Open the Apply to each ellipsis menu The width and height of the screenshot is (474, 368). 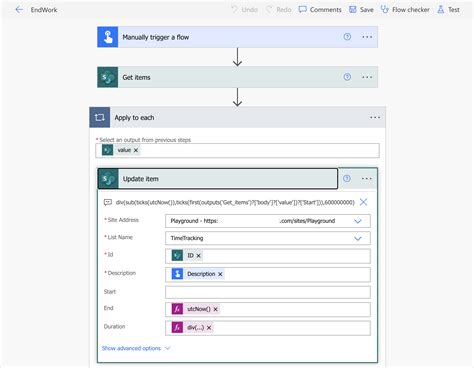tap(375, 117)
